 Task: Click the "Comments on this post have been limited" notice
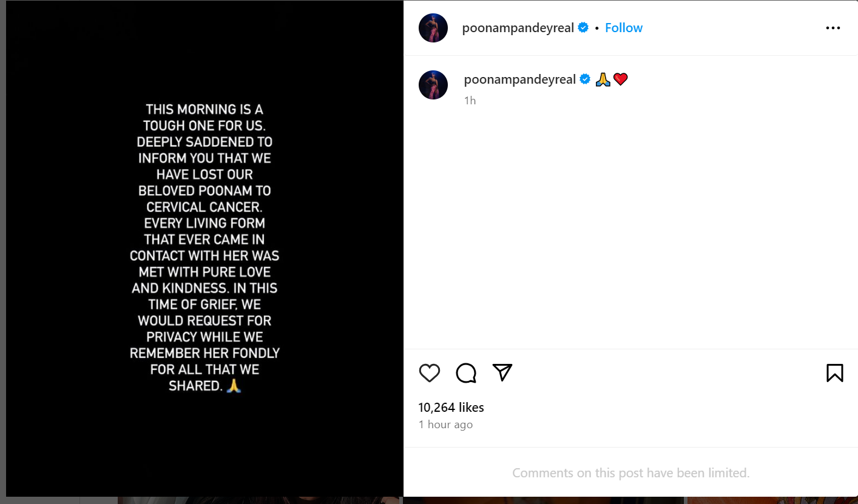pyautogui.click(x=630, y=473)
